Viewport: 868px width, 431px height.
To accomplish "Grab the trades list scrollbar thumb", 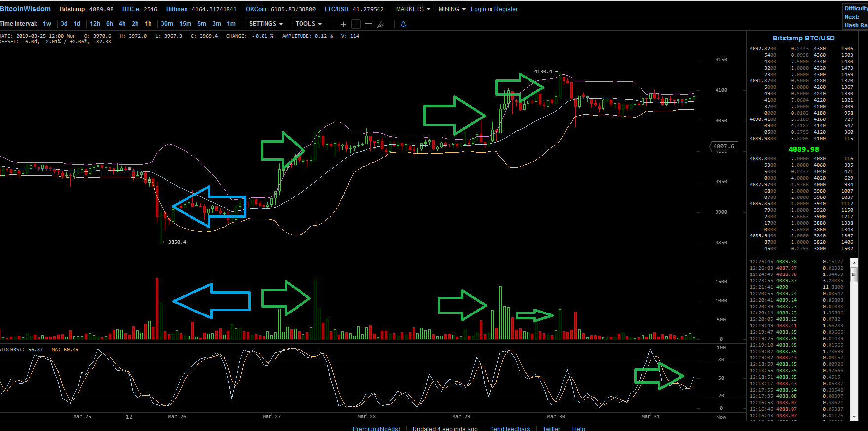I will coord(854,274).
